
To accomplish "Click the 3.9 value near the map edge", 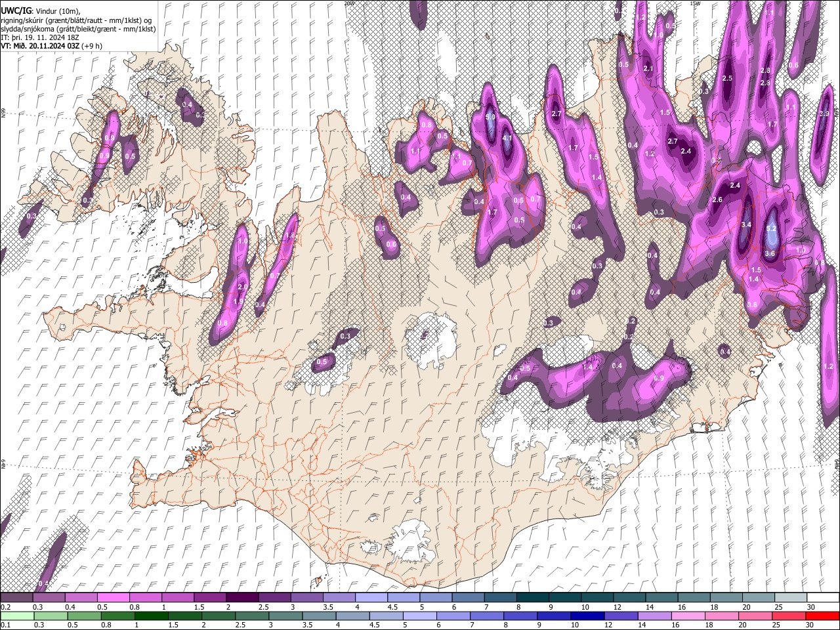I will [825, 114].
